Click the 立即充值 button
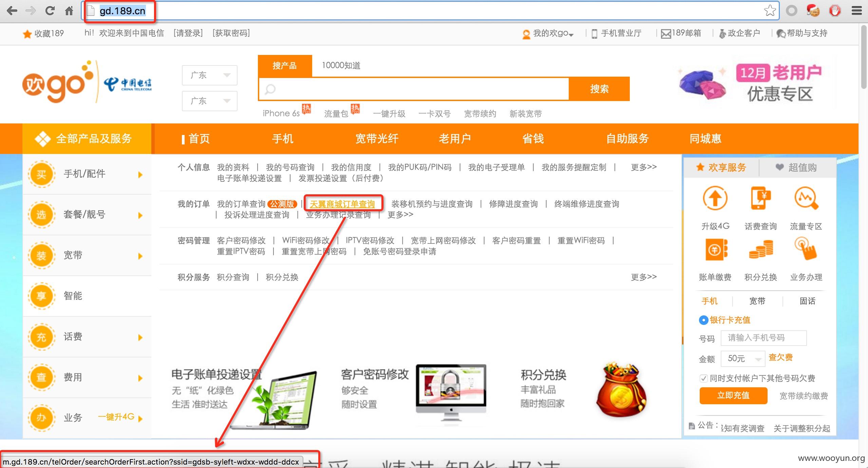The width and height of the screenshot is (868, 468). pyautogui.click(x=733, y=395)
